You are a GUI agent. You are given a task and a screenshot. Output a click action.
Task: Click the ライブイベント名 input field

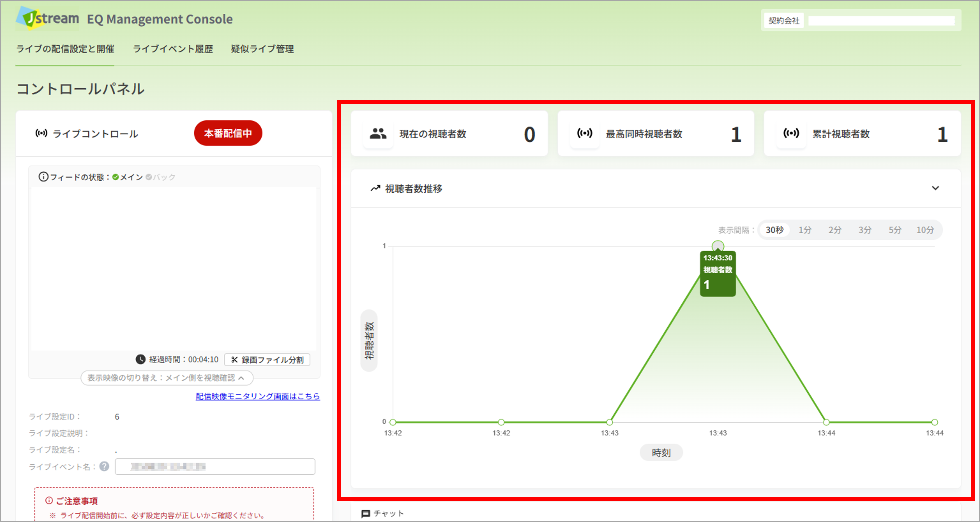point(215,466)
